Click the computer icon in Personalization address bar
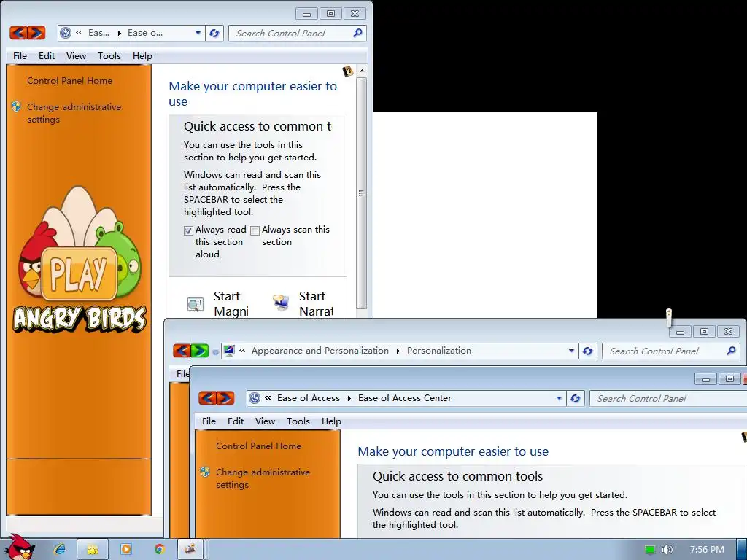Image resolution: width=747 pixels, height=560 pixels. pyautogui.click(x=229, y=351)
